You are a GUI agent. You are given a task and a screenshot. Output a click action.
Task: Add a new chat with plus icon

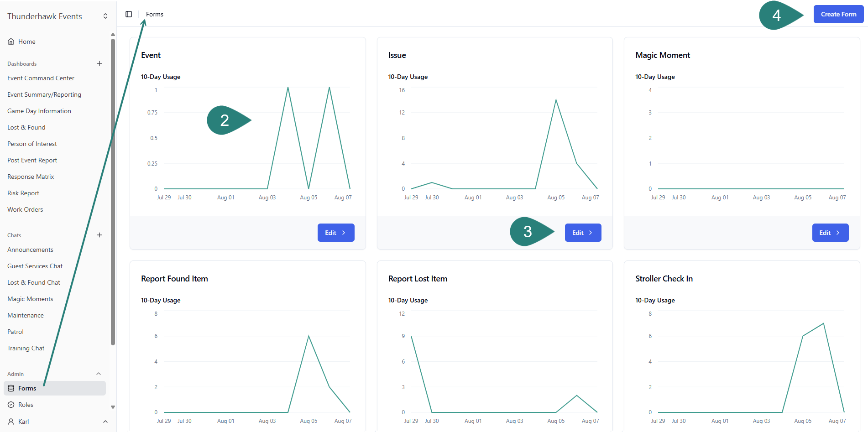[x=99, y=235]
